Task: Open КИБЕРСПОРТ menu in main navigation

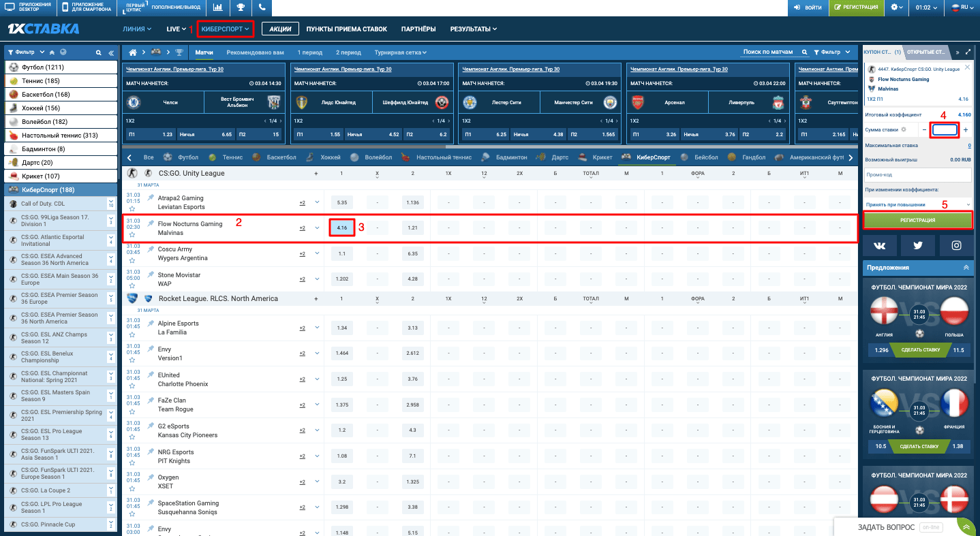Action: 226,29
